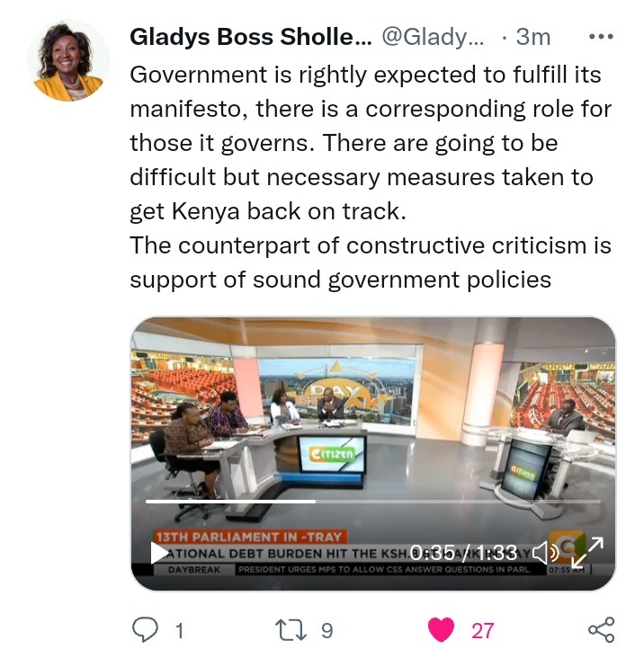Open Gladys Boss profile picture
Image resolution: width=644 pixels, height=658 pixels.
click(x=68, y=60)
